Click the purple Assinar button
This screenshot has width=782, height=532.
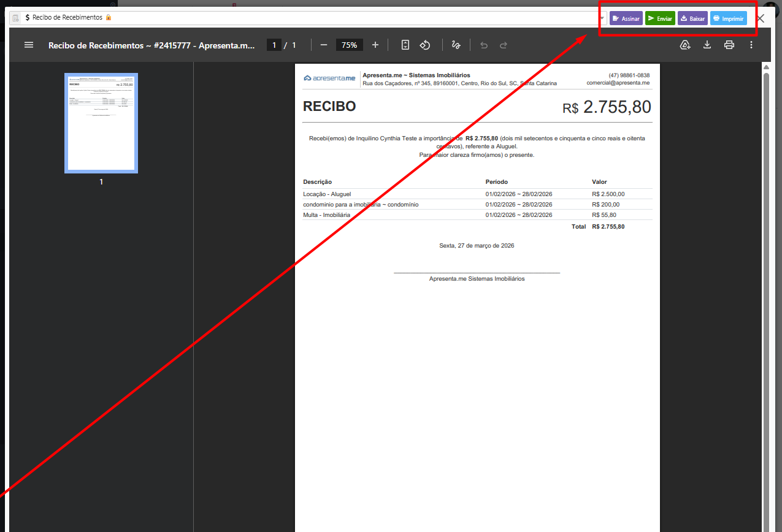(626, 18)
